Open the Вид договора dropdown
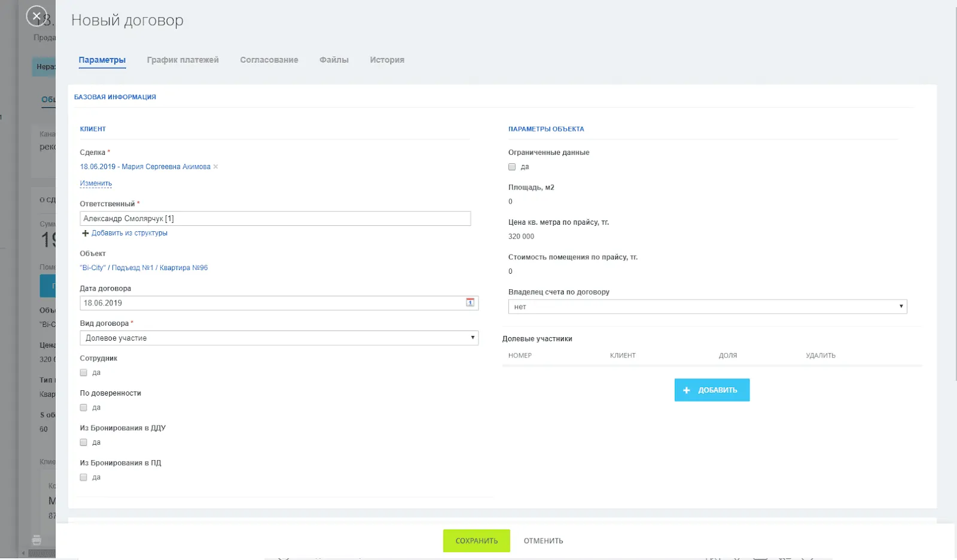 [x=279, y=338]
